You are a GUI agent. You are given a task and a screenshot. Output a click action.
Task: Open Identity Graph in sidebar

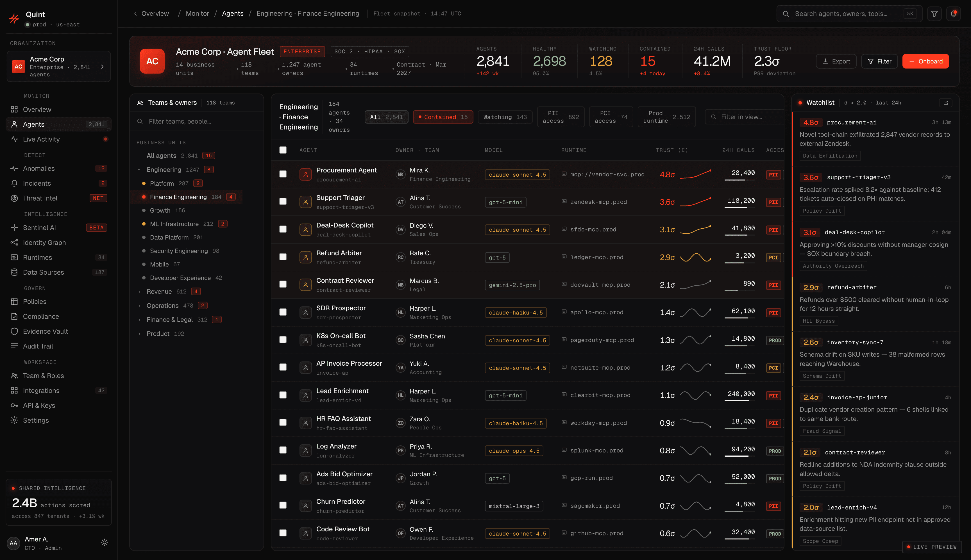pos(59,243)
